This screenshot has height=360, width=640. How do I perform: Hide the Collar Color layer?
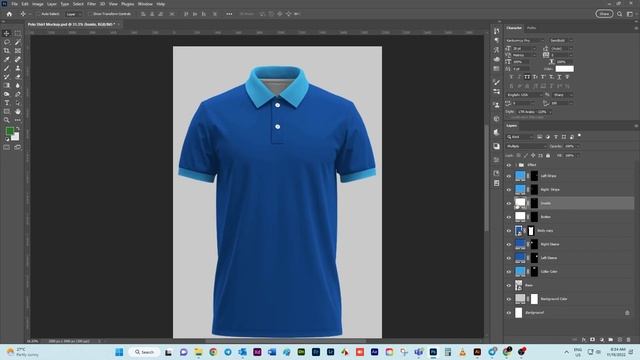(x=509, y=271)
